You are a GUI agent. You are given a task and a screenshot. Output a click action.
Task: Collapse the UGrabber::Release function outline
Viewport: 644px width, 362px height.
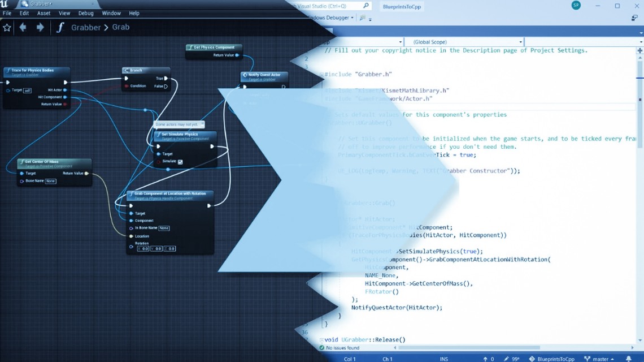321,340
